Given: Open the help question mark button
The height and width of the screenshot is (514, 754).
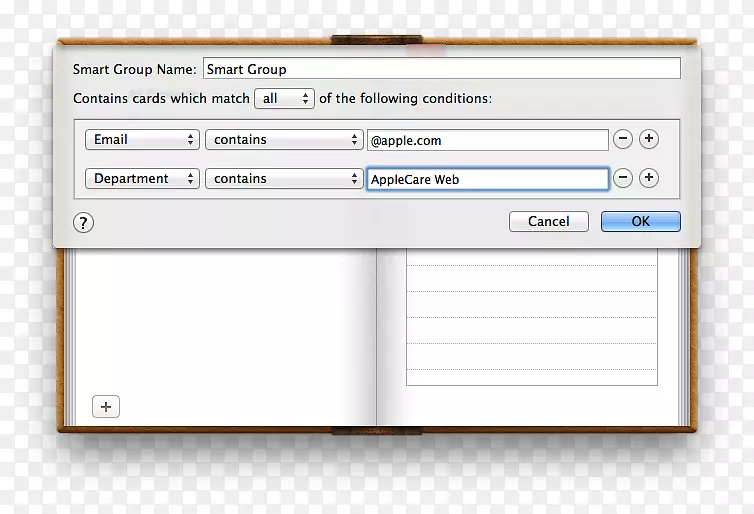Looking at the screenshot, I should pyautogui.click(x=84, y=223).
